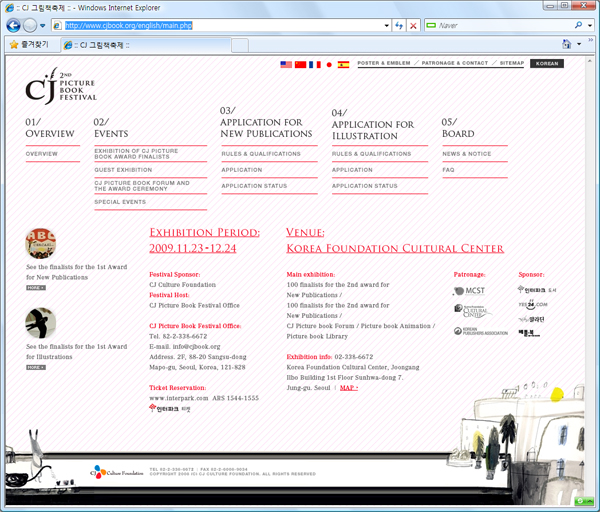Select the Japanese flag language icon
The height and width of the screenshot is (512, 600).
tap(329, 64)
